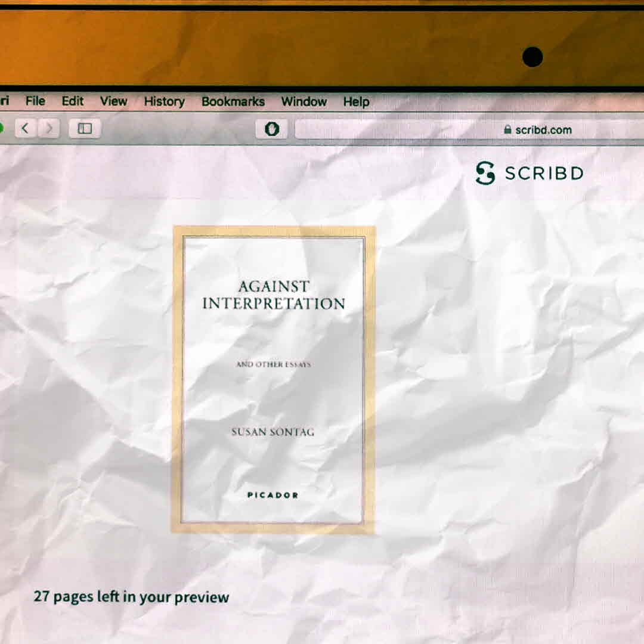Click the green fullscreen window button
644x644 pixels.
click(1, 128)
